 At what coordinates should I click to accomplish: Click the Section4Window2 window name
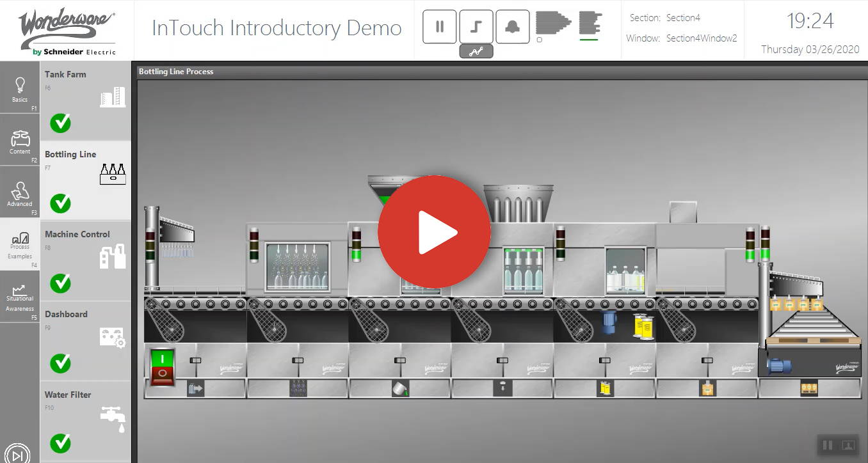702,38
